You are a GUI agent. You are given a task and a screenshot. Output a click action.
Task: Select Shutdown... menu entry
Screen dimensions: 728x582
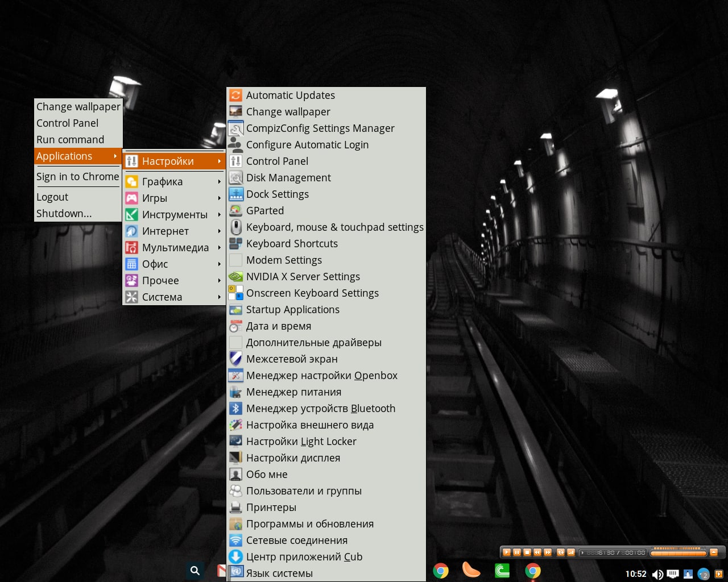tap(78, 214)
